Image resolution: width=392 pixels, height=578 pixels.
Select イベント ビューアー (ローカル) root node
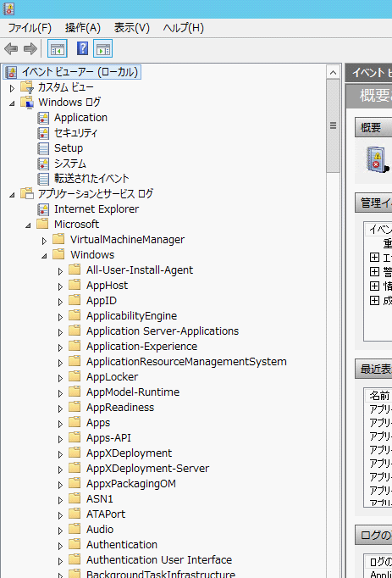[80, 72]
